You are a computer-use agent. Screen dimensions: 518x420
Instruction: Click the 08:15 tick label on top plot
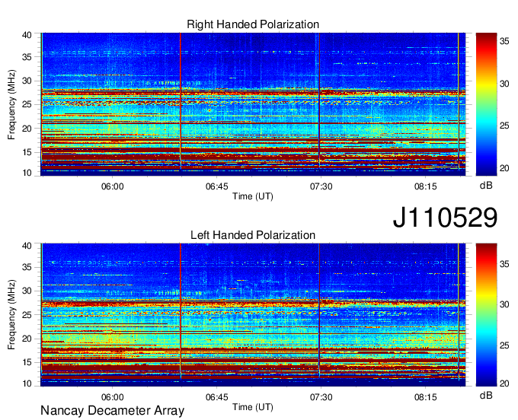(426, 186)
